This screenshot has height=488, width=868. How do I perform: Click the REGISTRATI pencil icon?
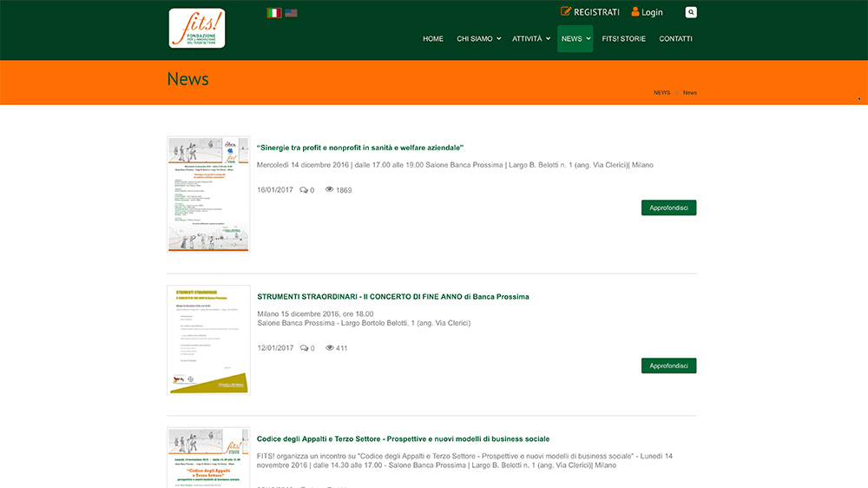click(x=565, y=11)
